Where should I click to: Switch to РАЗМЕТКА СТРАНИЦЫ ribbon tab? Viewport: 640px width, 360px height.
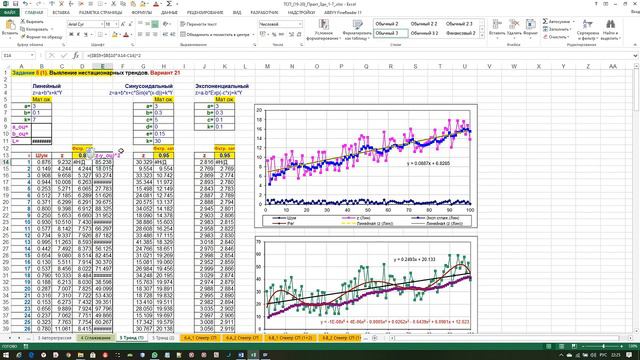[x=100, y=13]
